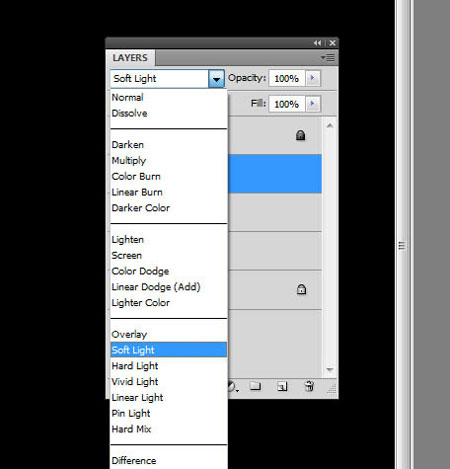The width and height of the screenshot is (450, 469).
Task: Create a new layer group folder
Action: click(256, 386)
